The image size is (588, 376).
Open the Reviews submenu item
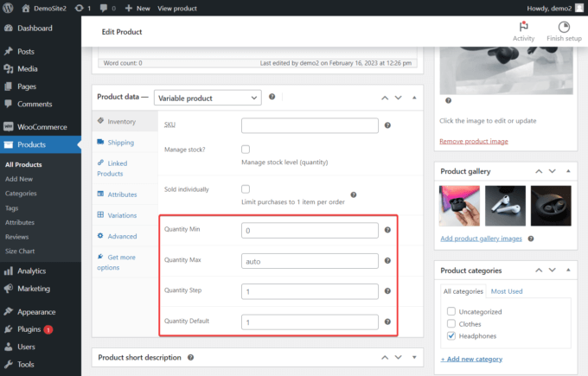coord(17,237)
